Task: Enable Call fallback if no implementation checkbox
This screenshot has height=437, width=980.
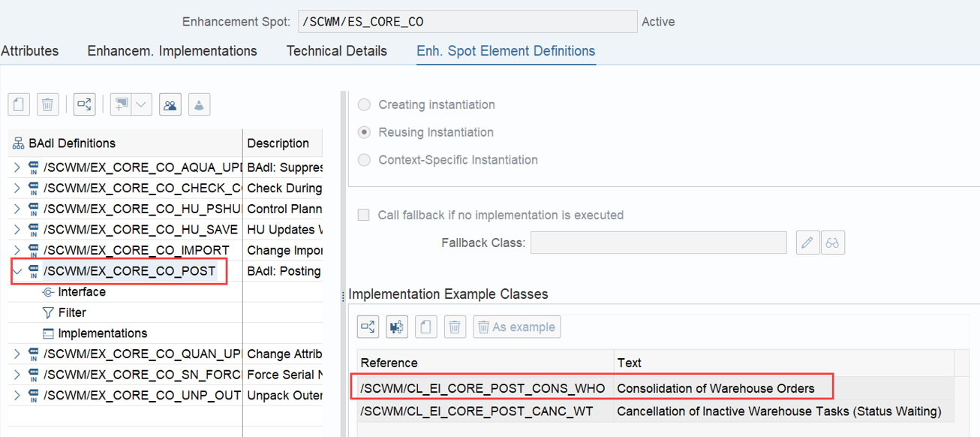Action: (x=364, y=215)
